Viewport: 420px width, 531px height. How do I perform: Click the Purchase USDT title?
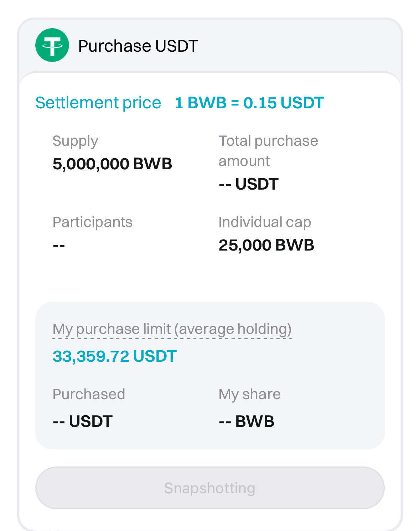tap(138, 46)
